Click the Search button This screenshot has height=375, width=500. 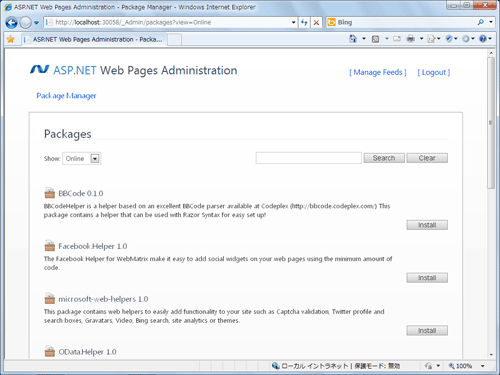384,158
